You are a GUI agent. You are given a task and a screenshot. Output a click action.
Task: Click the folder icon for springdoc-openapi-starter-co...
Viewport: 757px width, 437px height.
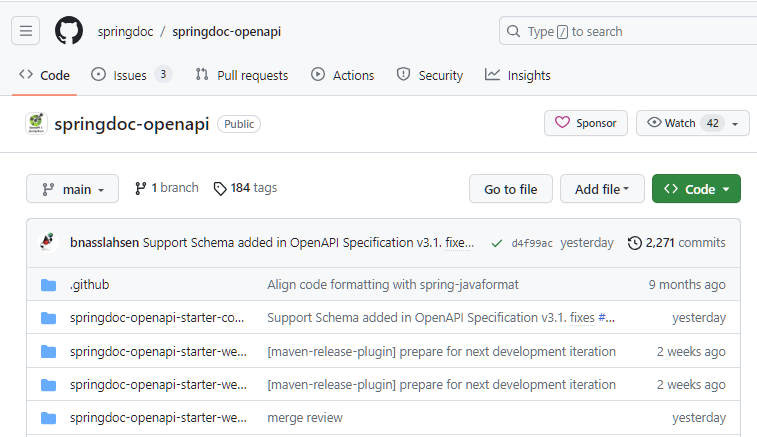click(48, 318)
